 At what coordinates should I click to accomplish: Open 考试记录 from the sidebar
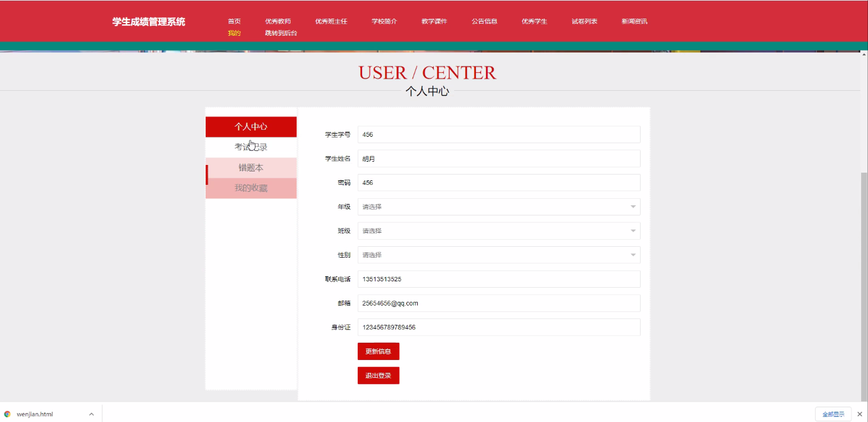pyautogui.click(x=250, y=146)
